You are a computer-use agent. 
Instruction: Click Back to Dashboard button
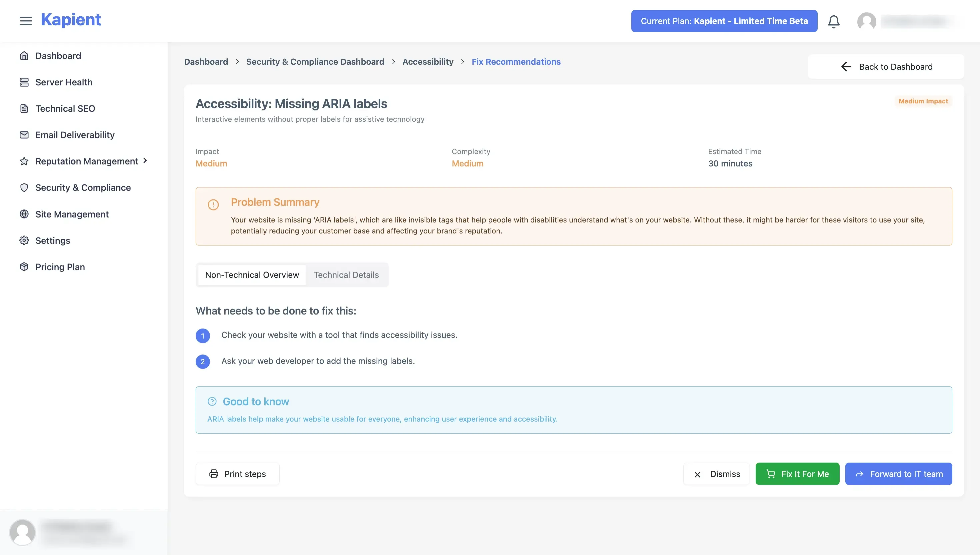pos(886,66)
